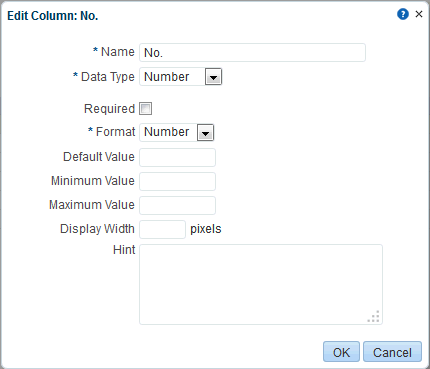Open the Data Type dropdown
The width and height of the screenshot is (430, 369).
[x=181, y=77]
